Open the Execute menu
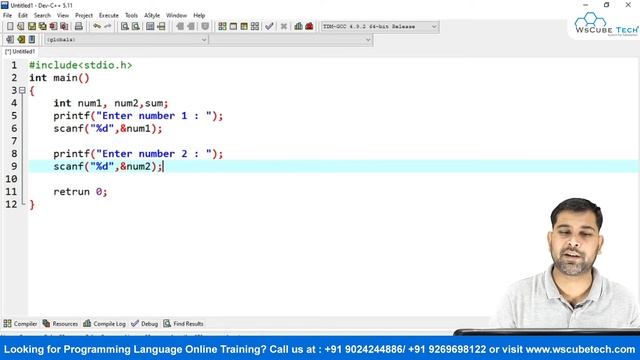The width and height of the screenshot is (640, 360). click(109, 16)
